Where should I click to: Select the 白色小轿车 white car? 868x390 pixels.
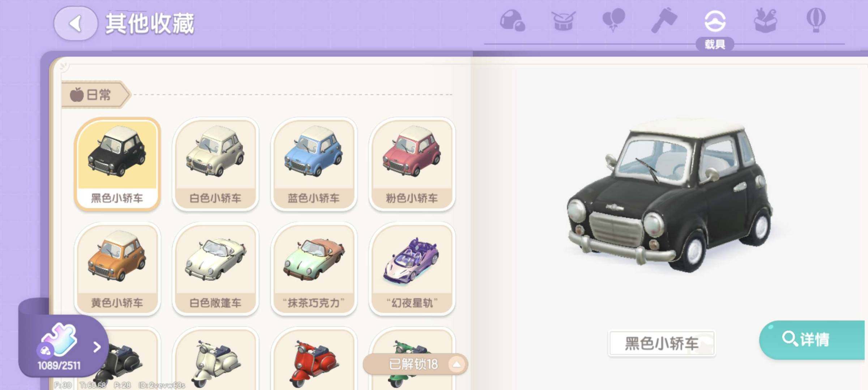point(215,164)
